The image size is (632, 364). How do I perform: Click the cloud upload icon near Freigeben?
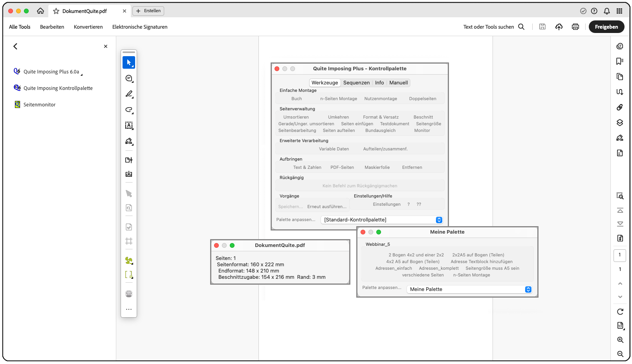click(x=559, y=27)
